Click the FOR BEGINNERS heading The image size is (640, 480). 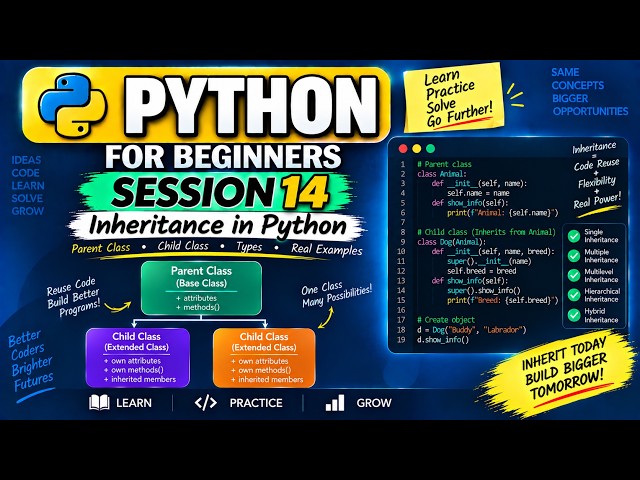tap(223, 156)
